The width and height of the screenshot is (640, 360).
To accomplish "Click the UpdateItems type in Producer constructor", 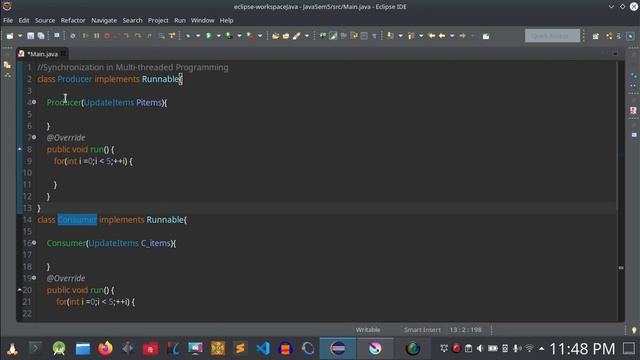I will click(109, 102).
